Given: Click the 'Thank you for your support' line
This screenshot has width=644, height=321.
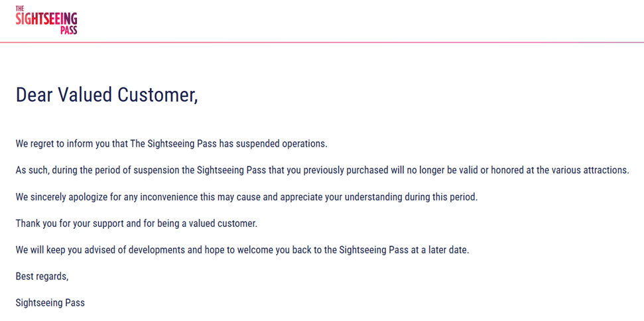Looking at the screenshot, I should [137, 224].
